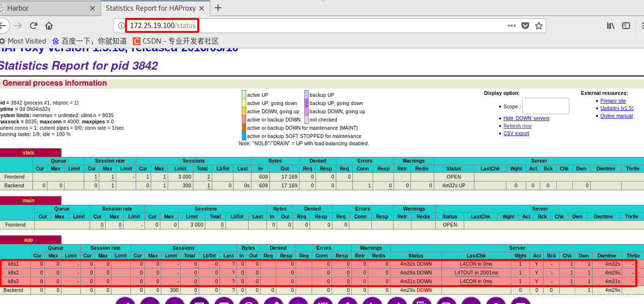
Task: Go back to the previous page
Action: [2, 26]
